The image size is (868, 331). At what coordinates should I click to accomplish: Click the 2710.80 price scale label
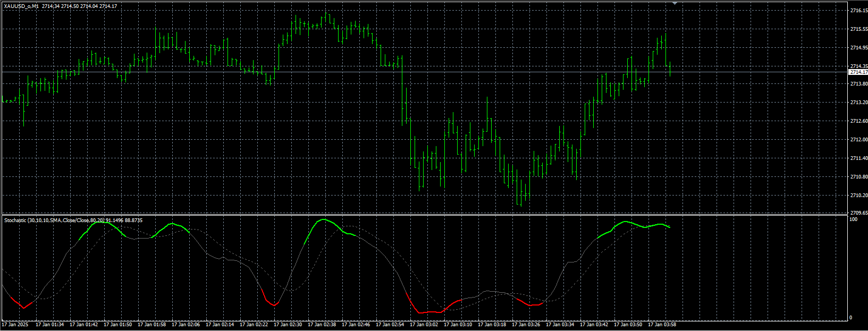pos(858,177)
